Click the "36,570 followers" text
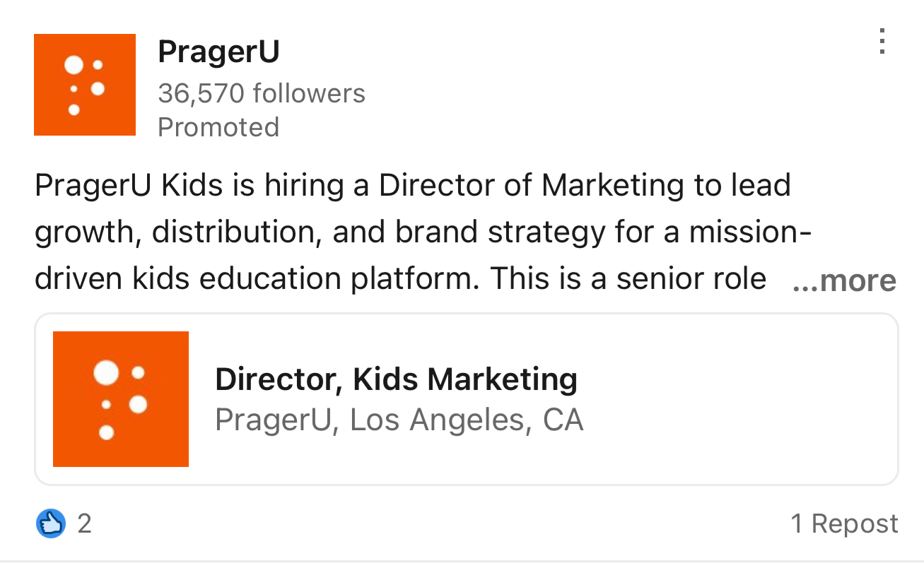This screenshot has width=924, height=563. click(262, 93)
